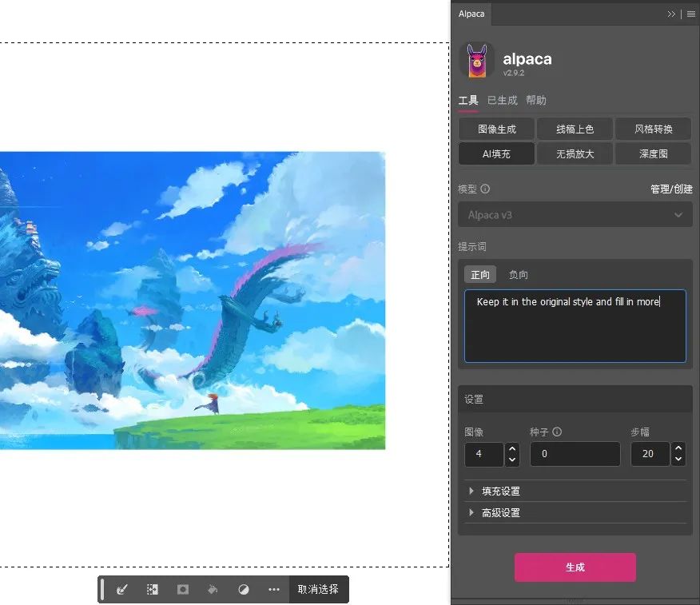The height and width of the screenshot is (605, 700).
Task: Open the Alpaca v3 model dropdown
Action: [575, 214]
